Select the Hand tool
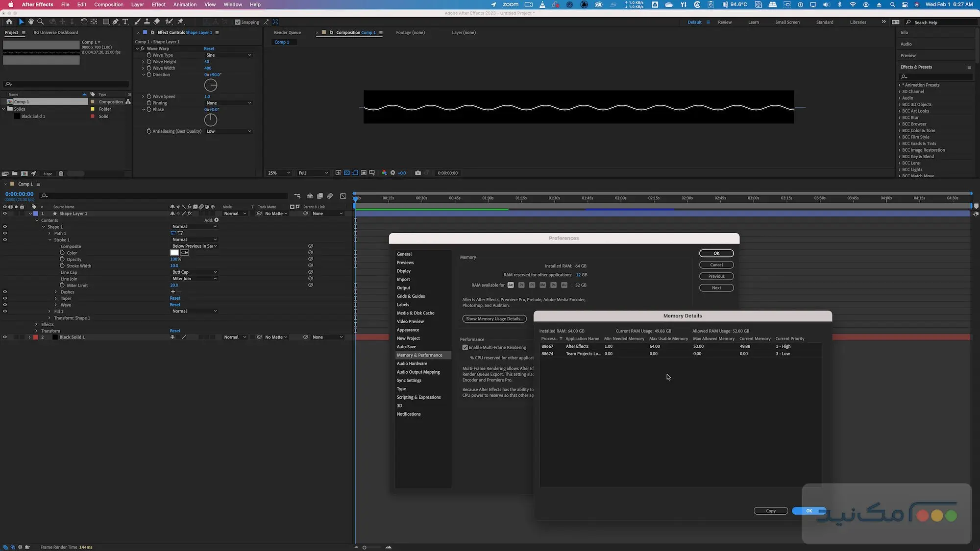The height and width of the screenshot is (551, 980). [31, 22]
